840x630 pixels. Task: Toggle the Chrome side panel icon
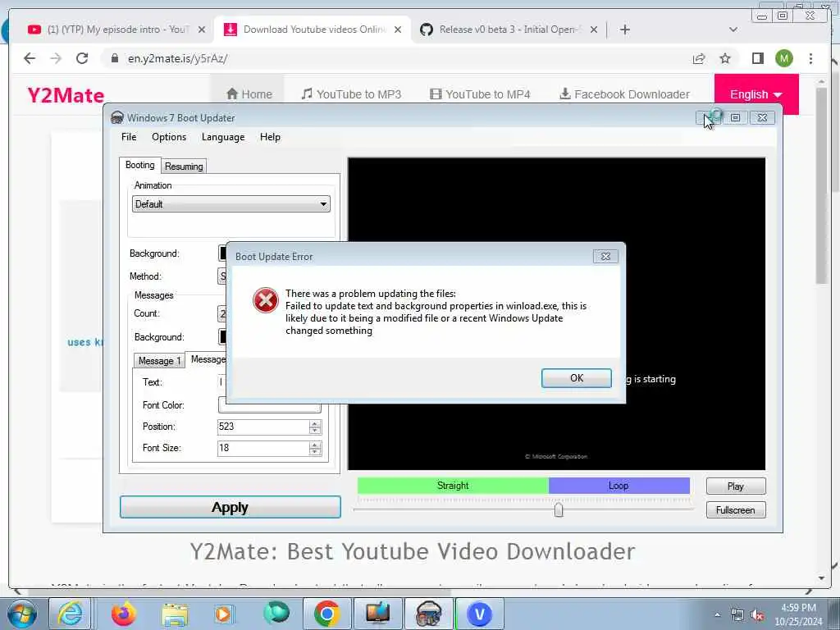click(757, 58)
